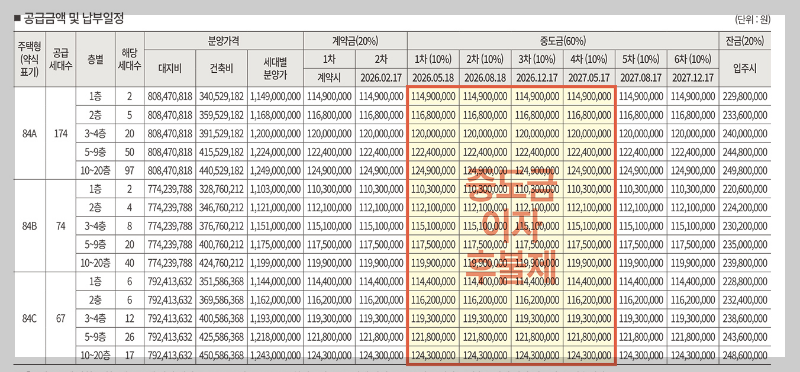Click the '4차 (10%)' installment header

pos(589,59)
